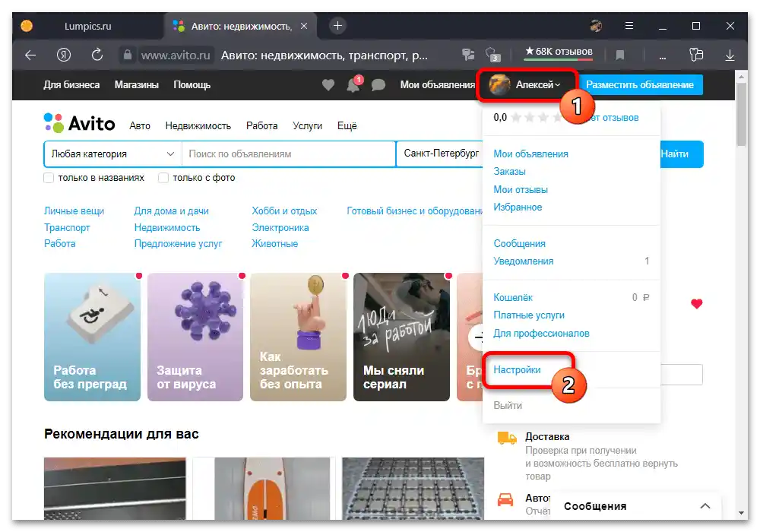The height and width of the screenshot is (532, 760).
Task: Open the translate page icon in address bar
Action: [x=468, y=55]
